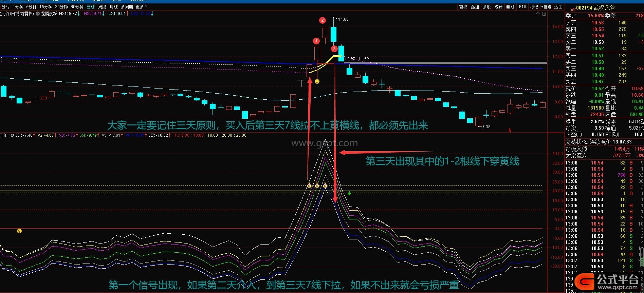The height and width of the screenshot is (293, 644).
Task: Click the 大宗流入 377.1万 row
Action: pos(604,155)
